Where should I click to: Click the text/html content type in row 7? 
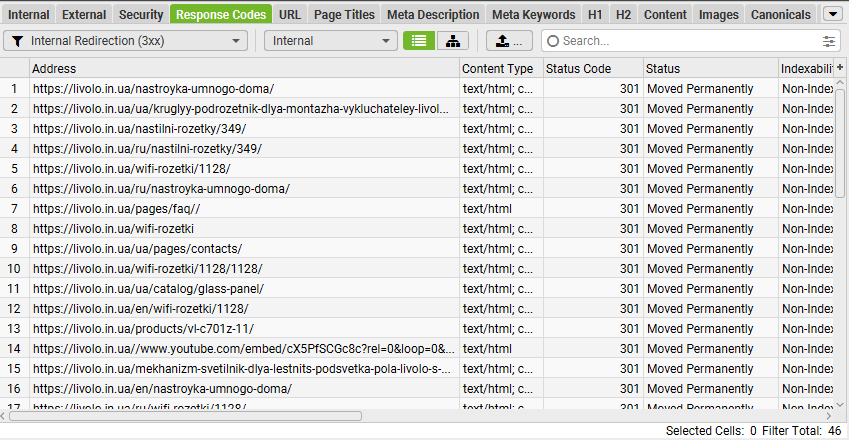487,209
